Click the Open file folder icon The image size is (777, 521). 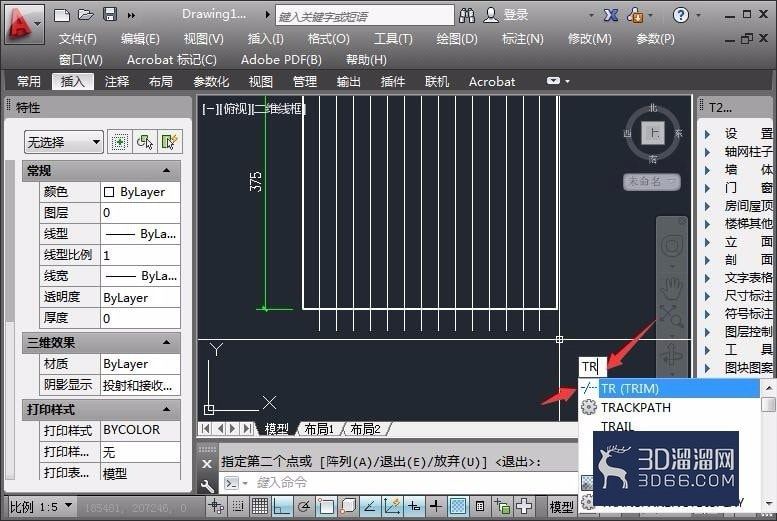click(86, 14)
